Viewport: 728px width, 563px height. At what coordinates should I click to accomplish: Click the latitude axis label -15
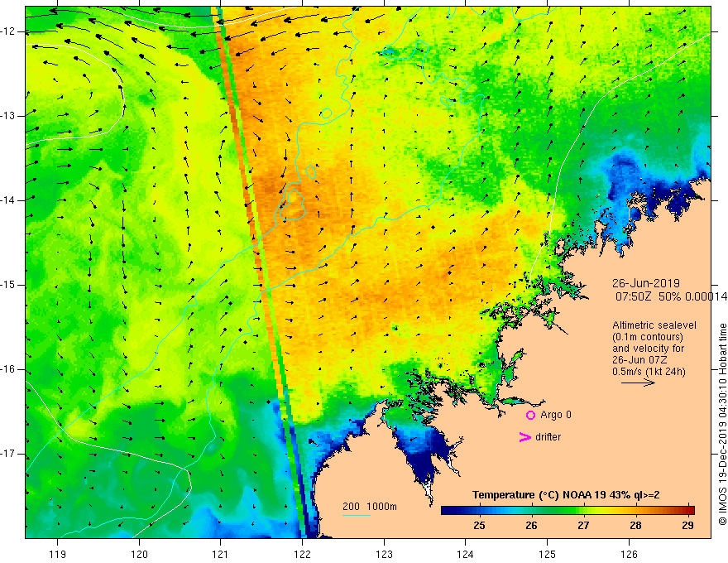click(9, 285)
